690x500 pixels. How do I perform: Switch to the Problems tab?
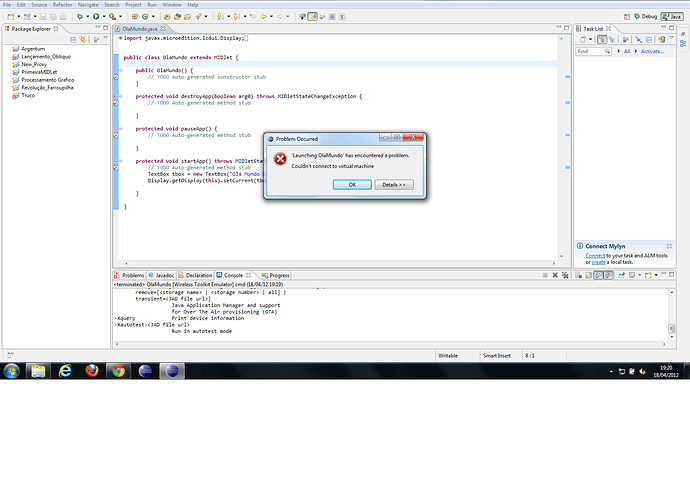pyautogui.click(x=130, y=274)
